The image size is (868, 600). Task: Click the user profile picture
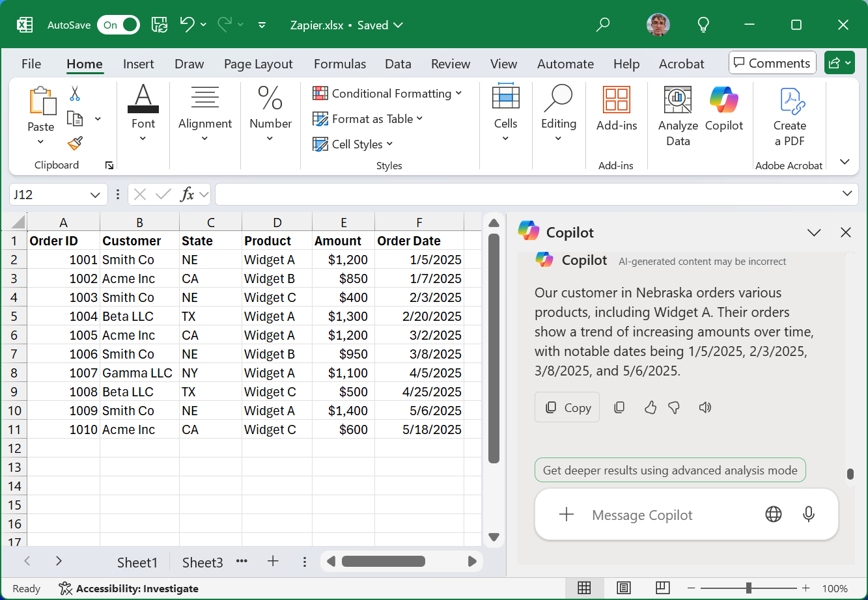658,25
